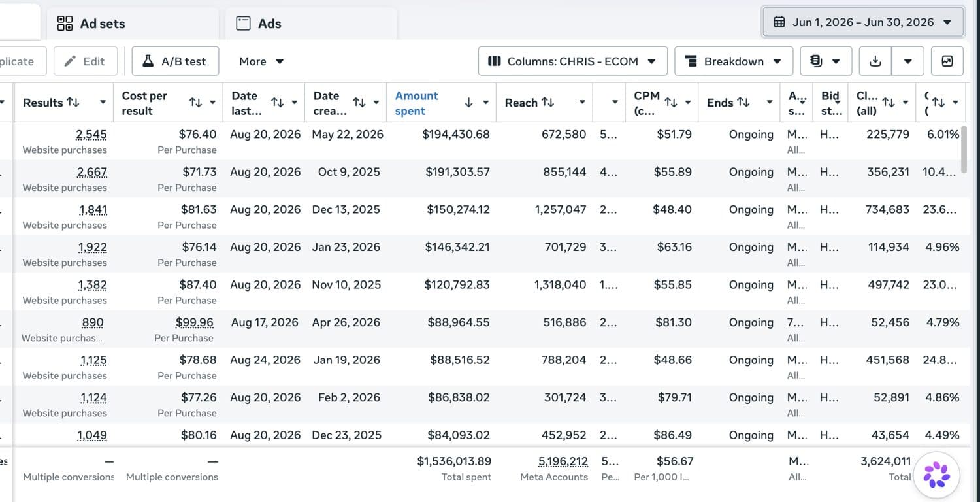Sort by Date last edited arrows
The width and height of the screenshot is (980, 502).
(x=277, y=103)
